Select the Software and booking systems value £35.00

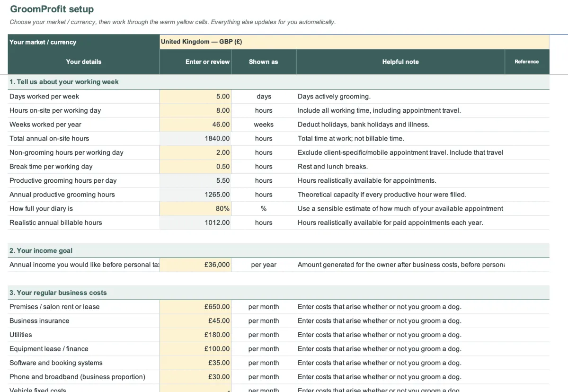point(195,363)
